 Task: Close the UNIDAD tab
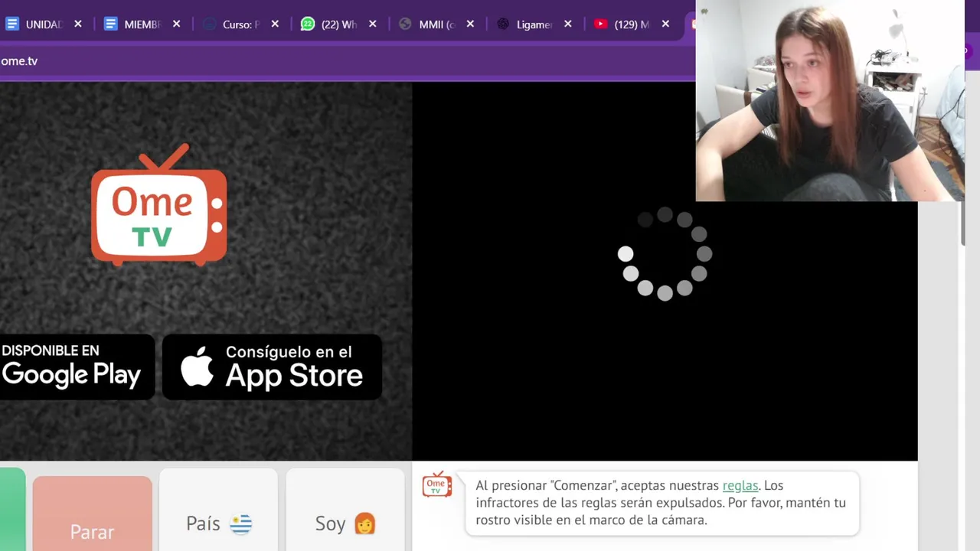[78, 24]
